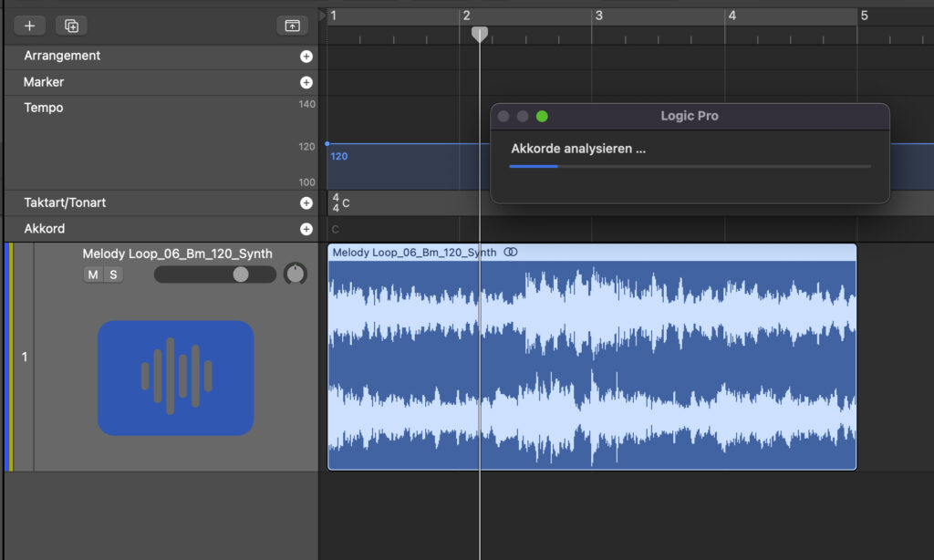Click the 4/4 time signature
Viewport: 934px width, 560px height.
click(x=336, y=202)
